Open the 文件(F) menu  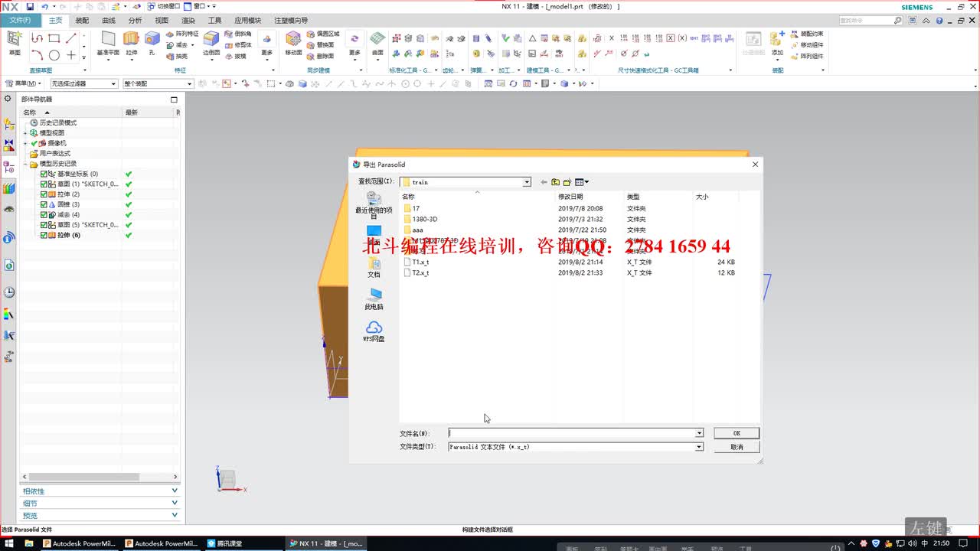20,21
